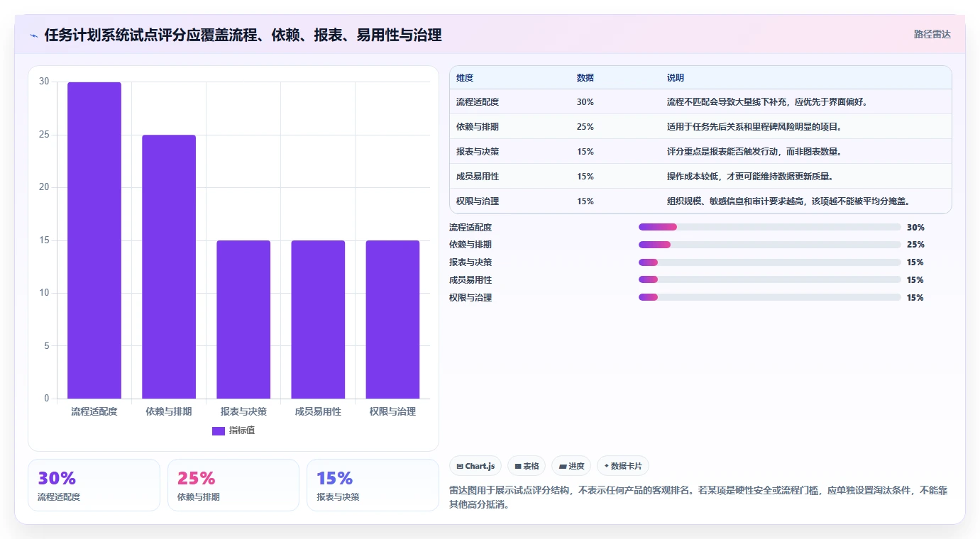The height and width of the screenshot is (539, 980).
Task: Click the 数据卡片 tag chip
Action: [x=623, y=466]
